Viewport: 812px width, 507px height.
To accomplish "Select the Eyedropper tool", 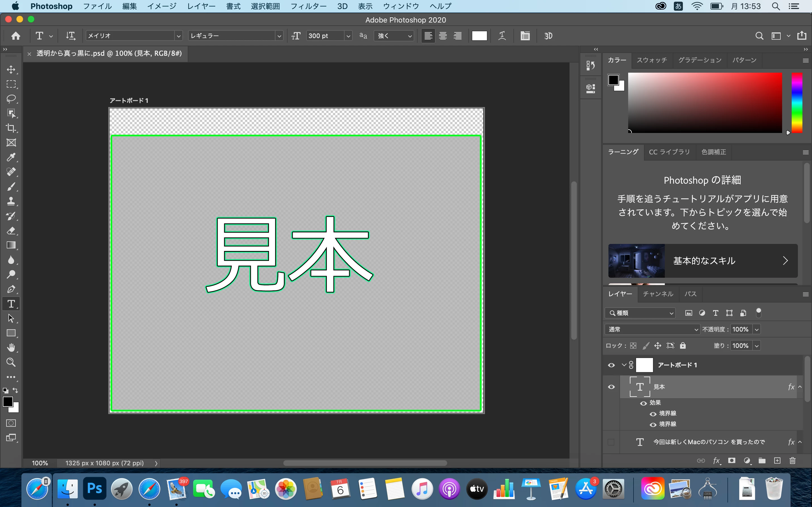I will pos(11,157).
